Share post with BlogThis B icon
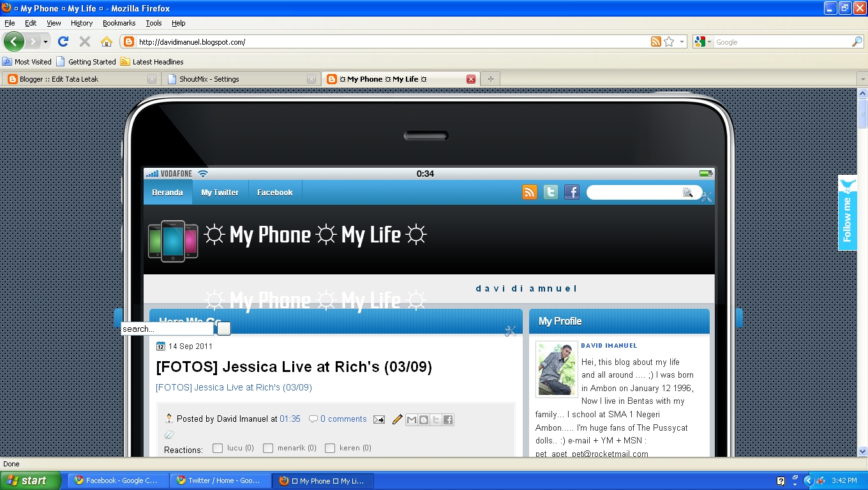868x490 pixels. (424, 420)
